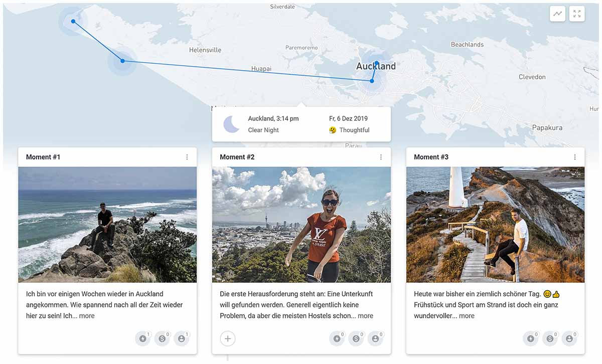
Task: Open the elevation chart button on the map
Action: click(557, 14)
